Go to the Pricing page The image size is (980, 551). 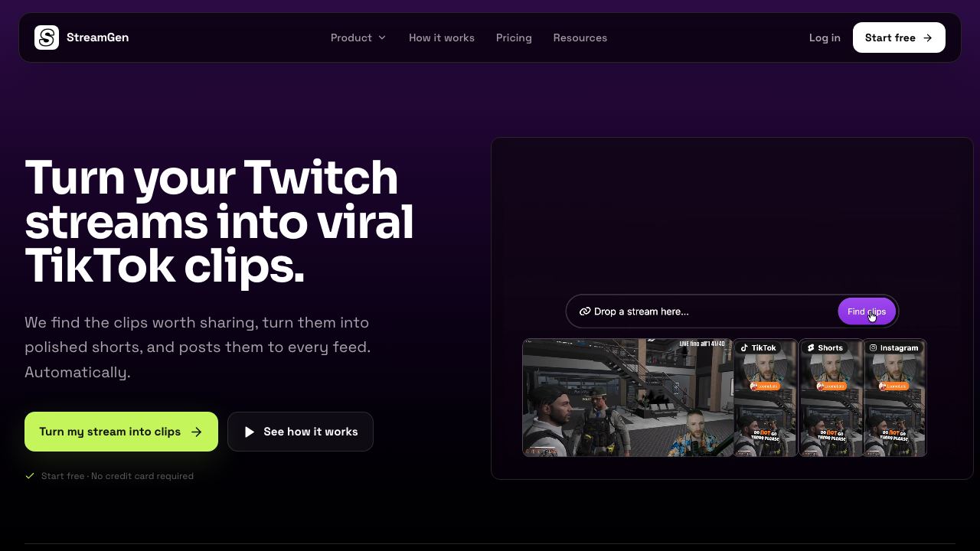(x=514, y=37)
